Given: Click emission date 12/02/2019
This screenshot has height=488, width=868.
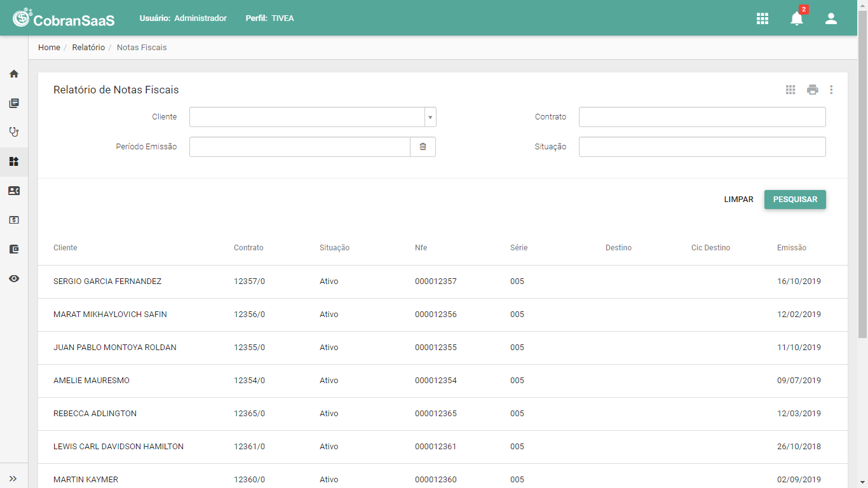Looking at the screenshot, I should (799, 315).
